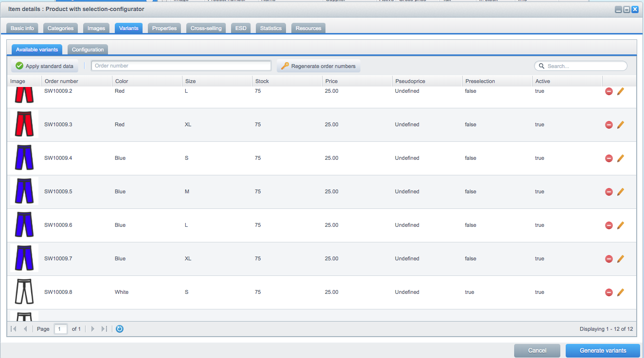Go to the last page arrow
The image size is (644, 358).
104,329
